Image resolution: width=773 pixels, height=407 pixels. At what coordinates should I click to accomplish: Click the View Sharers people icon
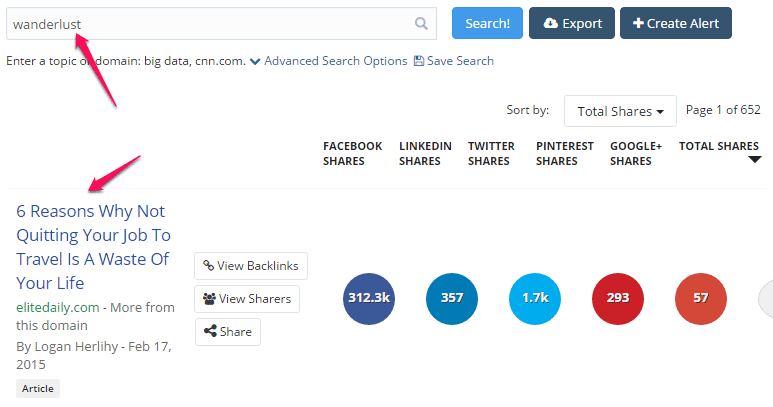point(210,299)
